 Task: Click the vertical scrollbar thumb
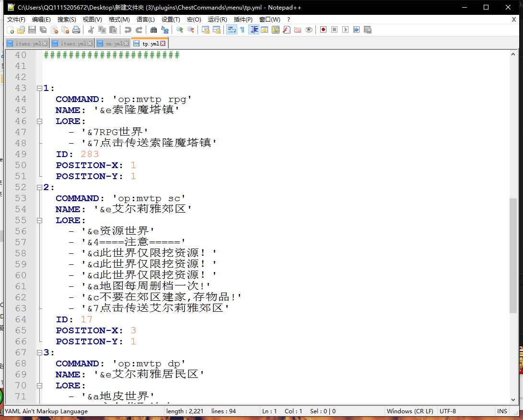coord(513,256)
